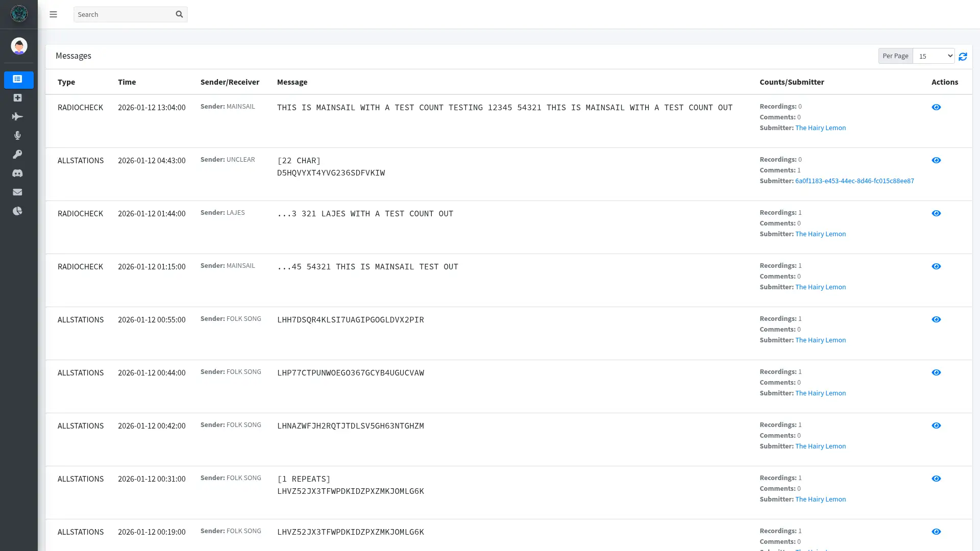Open The Hairy Lemon submitter profile
This screenshot has height=551, width=980.
[820, 128]
